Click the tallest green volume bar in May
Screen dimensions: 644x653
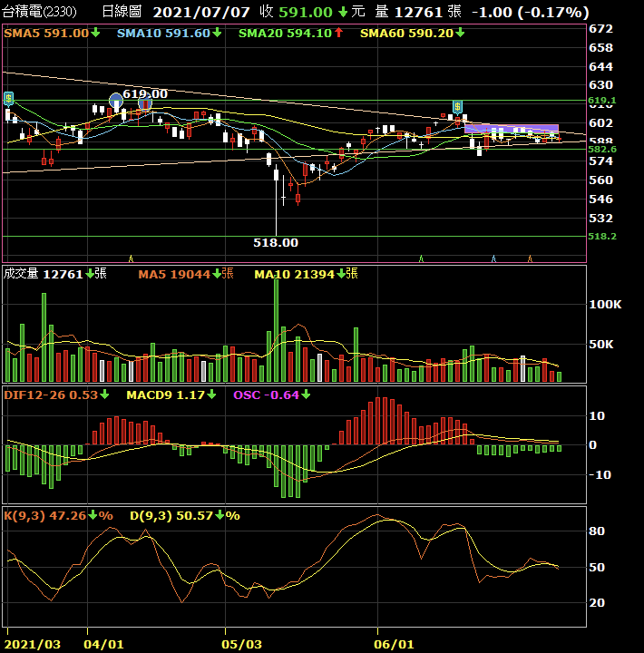(276, 331)
